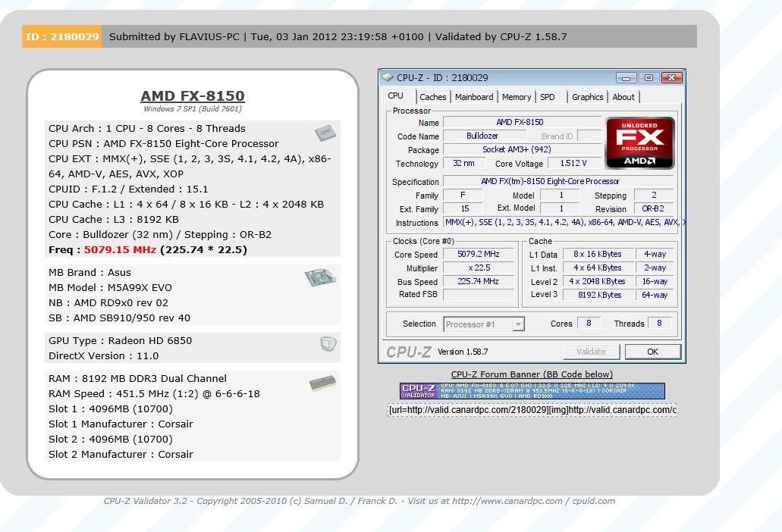This screenshot has width=782, height=532.
Task: Switch to the Caches tab
Action: coord(433,97)
